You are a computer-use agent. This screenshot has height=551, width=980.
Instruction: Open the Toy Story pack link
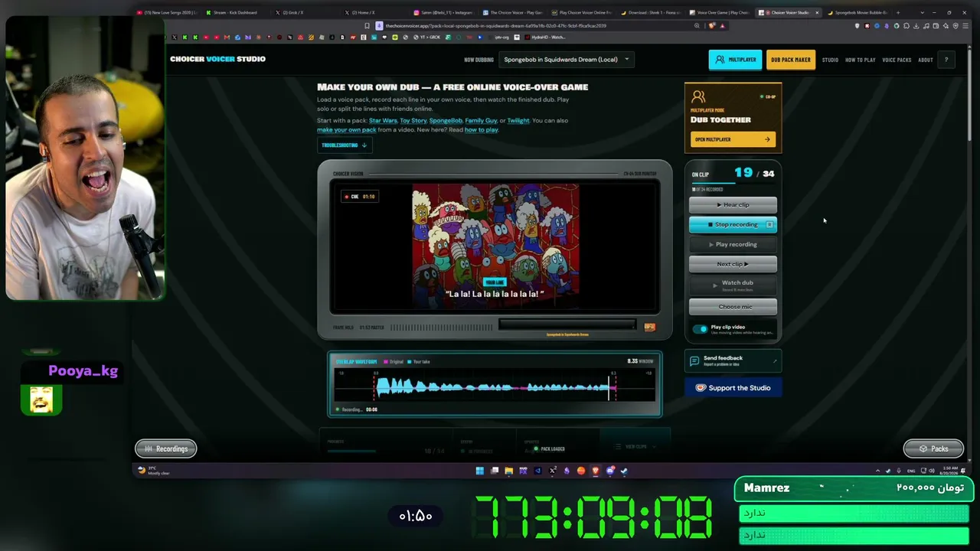click(413, 120)
